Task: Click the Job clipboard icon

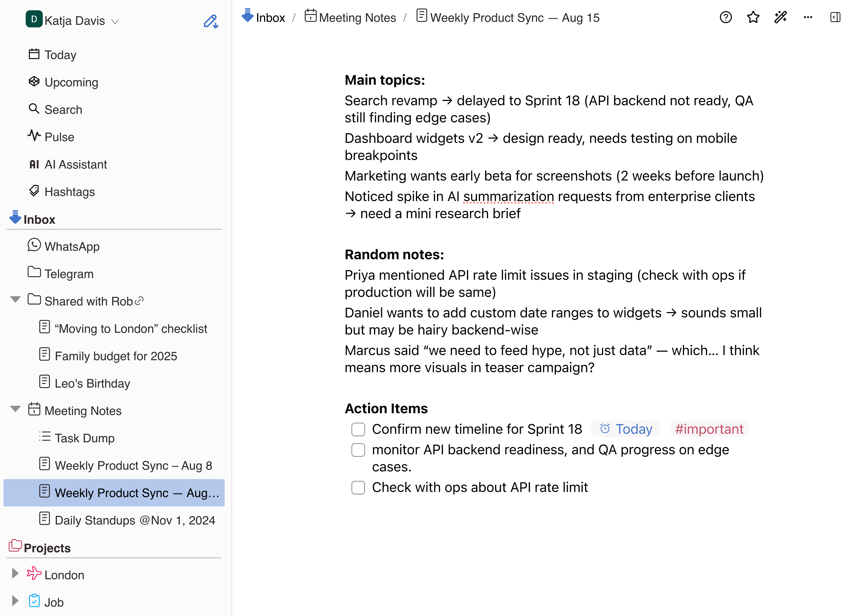Action: coord(34,601)
